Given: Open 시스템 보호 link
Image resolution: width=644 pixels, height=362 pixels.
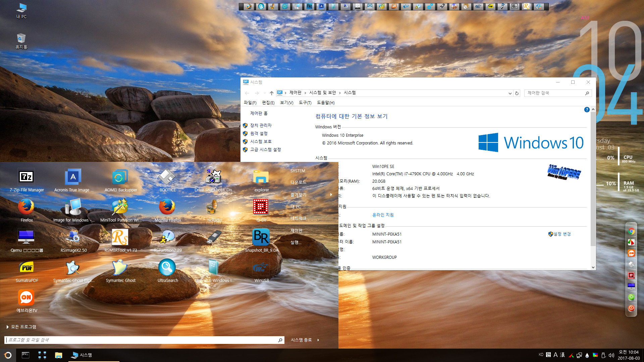Looking at the screenshot, I should 261,141.
